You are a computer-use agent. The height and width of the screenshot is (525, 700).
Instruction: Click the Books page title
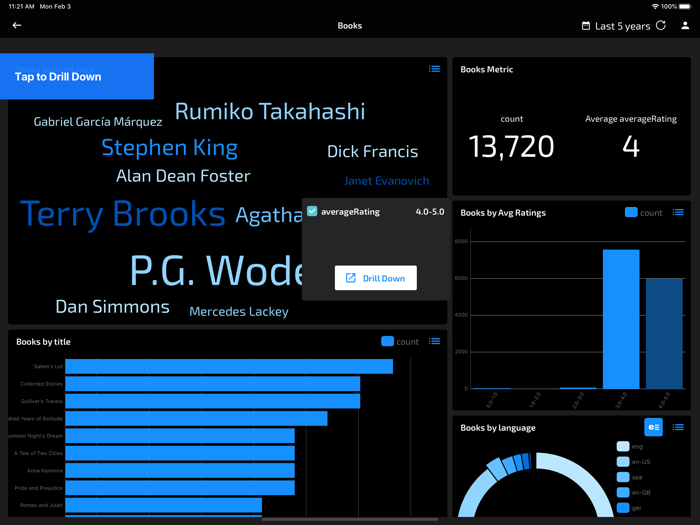[350, 26]
